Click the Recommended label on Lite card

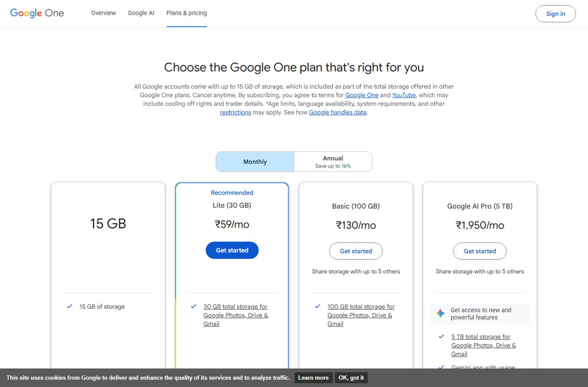click(232, 193)
